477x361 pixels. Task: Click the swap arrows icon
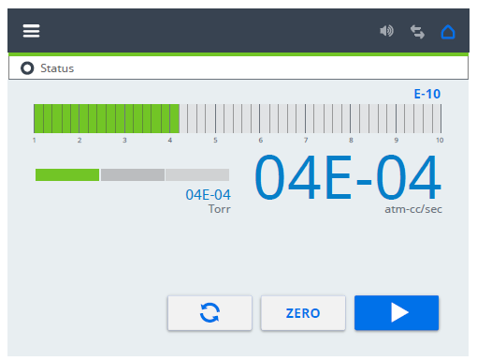coord(417,32)
